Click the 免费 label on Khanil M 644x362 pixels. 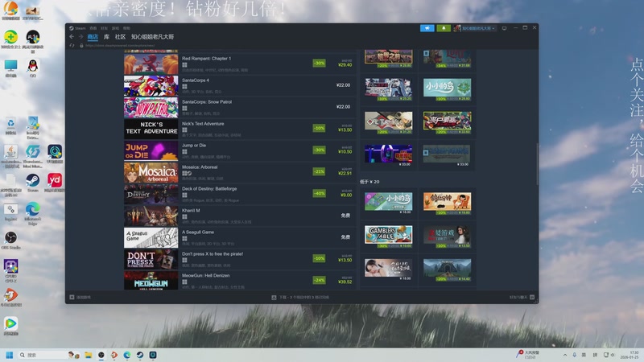coord(345,216)
